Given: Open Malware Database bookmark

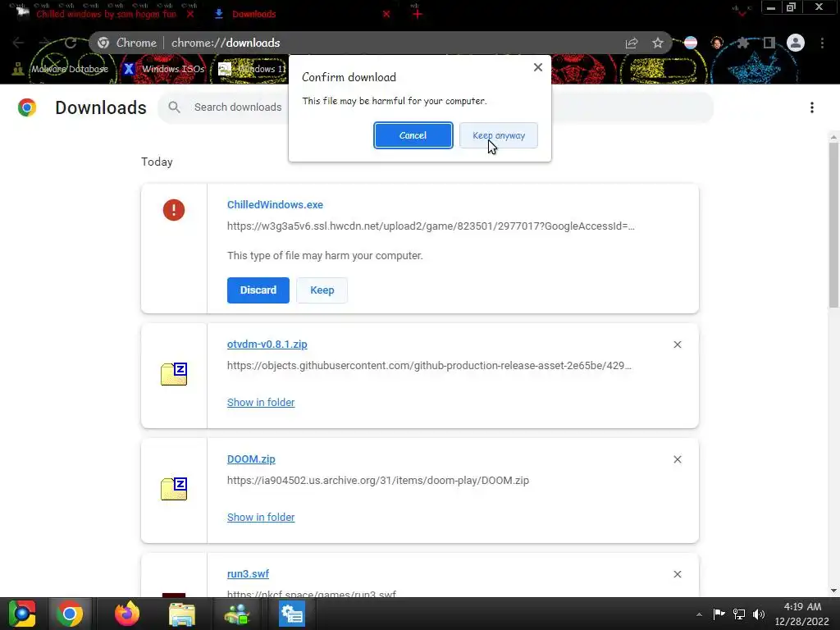Looking at the screenshot, I should click(60, 69).
